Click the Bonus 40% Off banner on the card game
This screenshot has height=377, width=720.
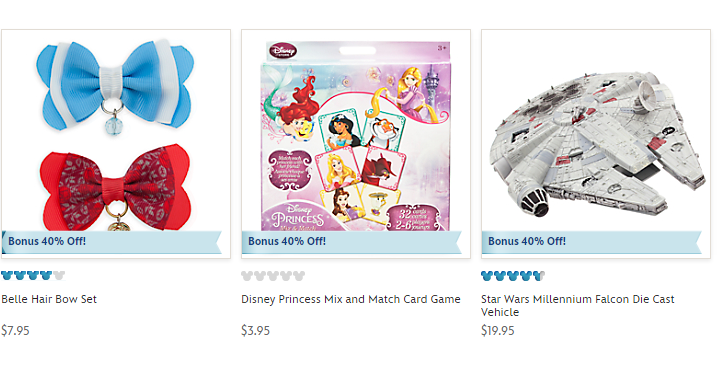[x=352, y=242]
